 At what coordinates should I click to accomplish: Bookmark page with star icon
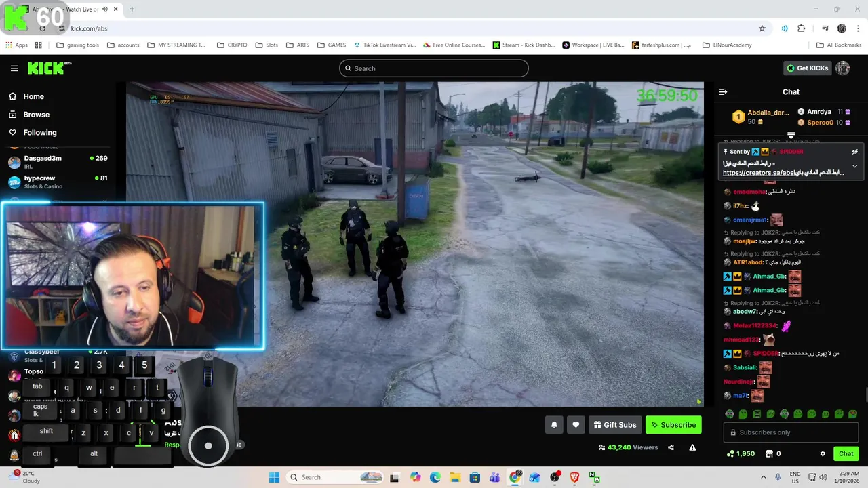[762, 28]
